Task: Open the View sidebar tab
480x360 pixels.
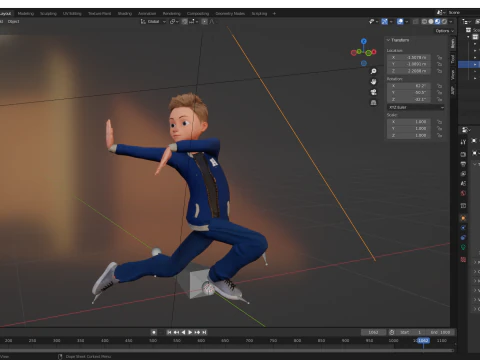Action: coord(453,75)
